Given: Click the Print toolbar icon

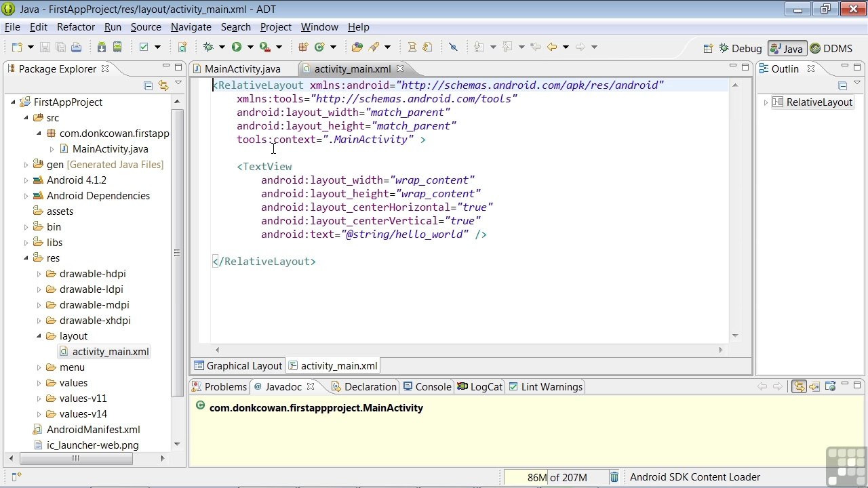Looking at the screenshot, I should [x=76, y=47].
